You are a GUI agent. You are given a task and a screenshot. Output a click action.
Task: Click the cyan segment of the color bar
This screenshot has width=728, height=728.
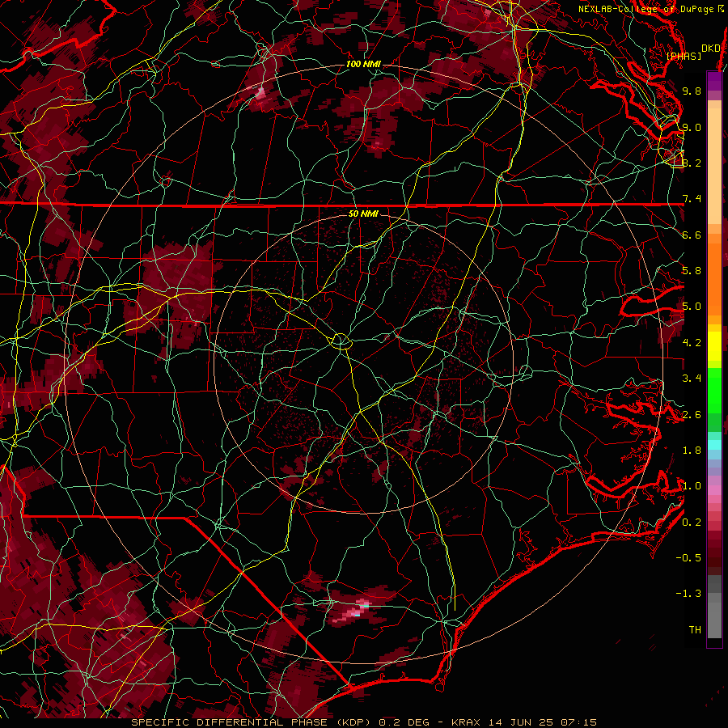pyautogui.click(x=714, y=444)
